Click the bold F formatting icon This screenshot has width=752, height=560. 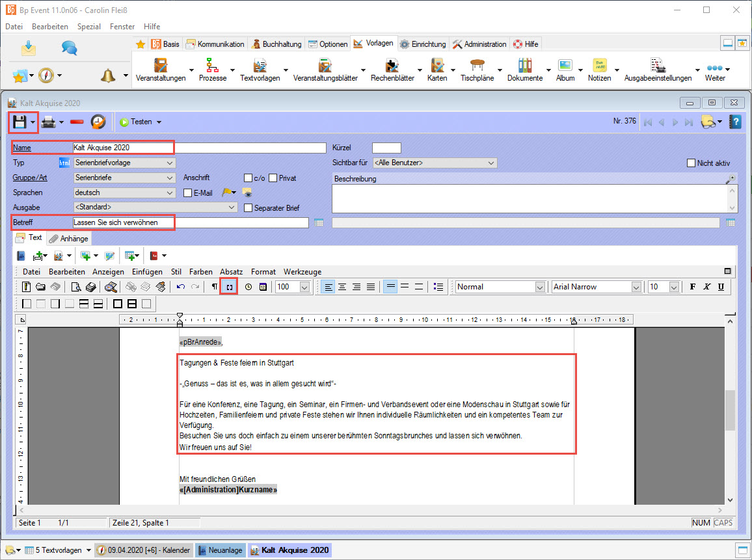[692, 287]
